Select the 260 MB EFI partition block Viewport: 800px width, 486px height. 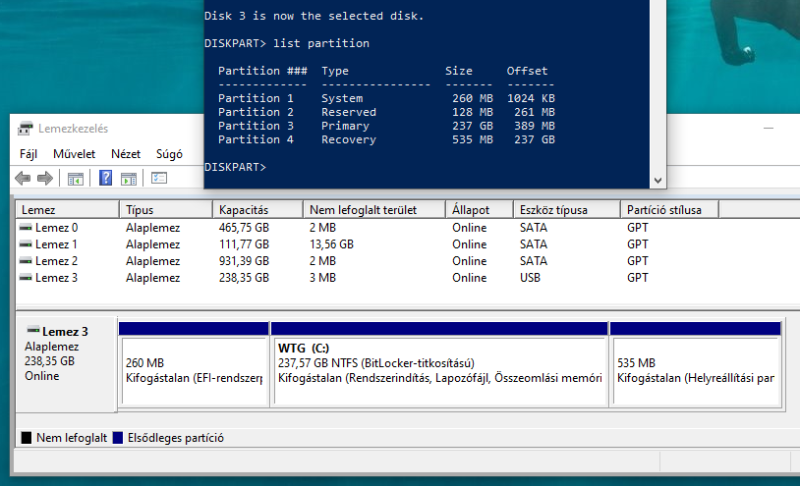point(194,364)
